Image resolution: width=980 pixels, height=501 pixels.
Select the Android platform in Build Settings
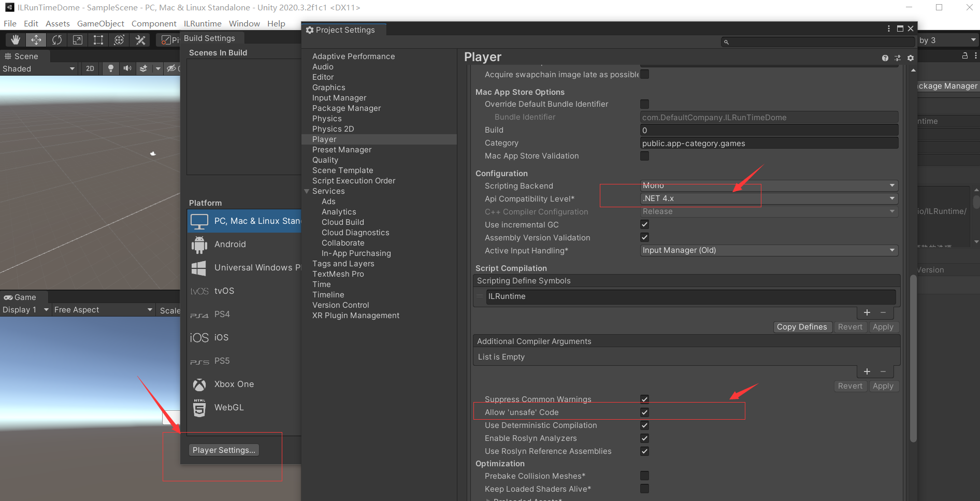pos(230,244)
